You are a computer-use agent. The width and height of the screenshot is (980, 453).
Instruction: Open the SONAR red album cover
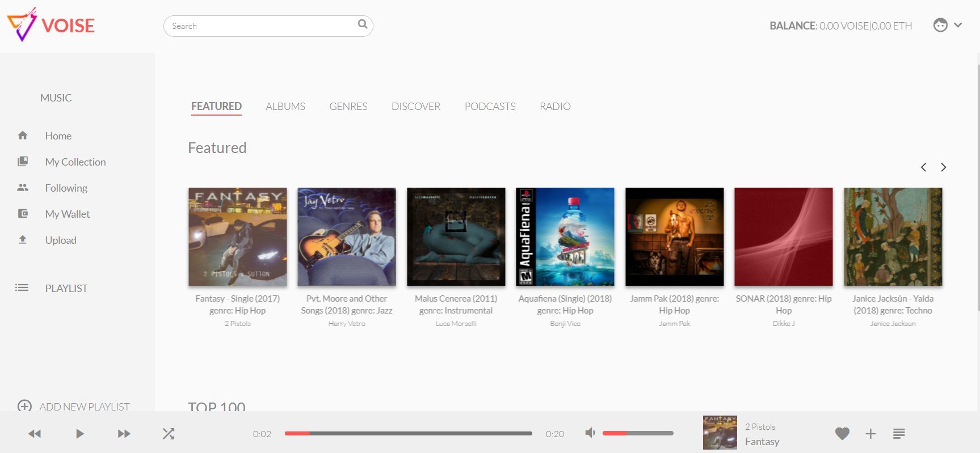click(x=784, y=236)
